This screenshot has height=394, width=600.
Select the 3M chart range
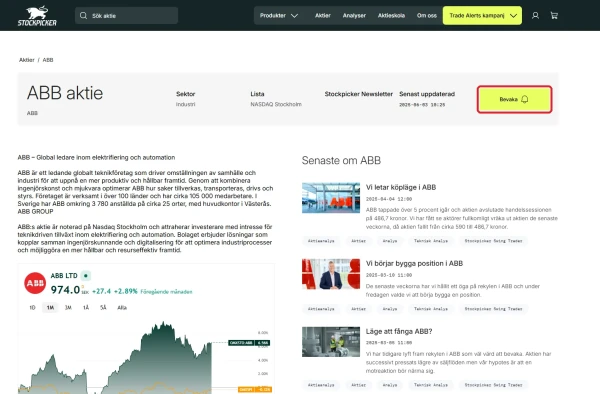[x=68, y=308]
